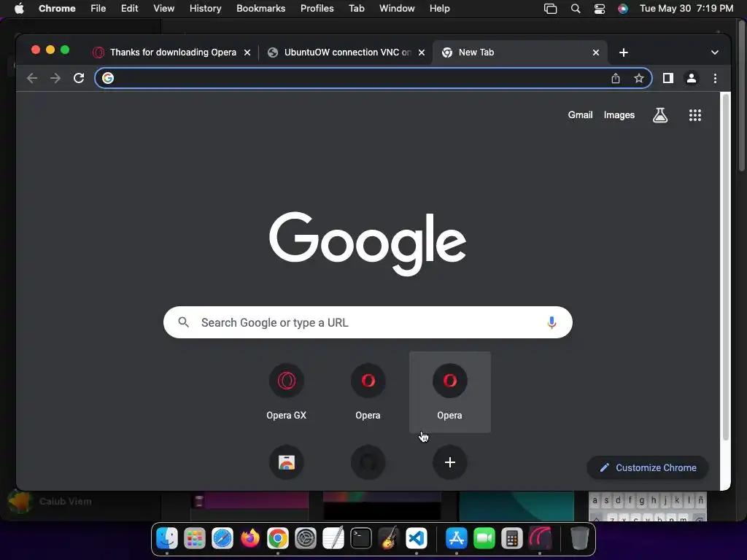Start voice search with the microphone icon
The width and height of the screenshot is (747, 560).
tap(551, 322)
